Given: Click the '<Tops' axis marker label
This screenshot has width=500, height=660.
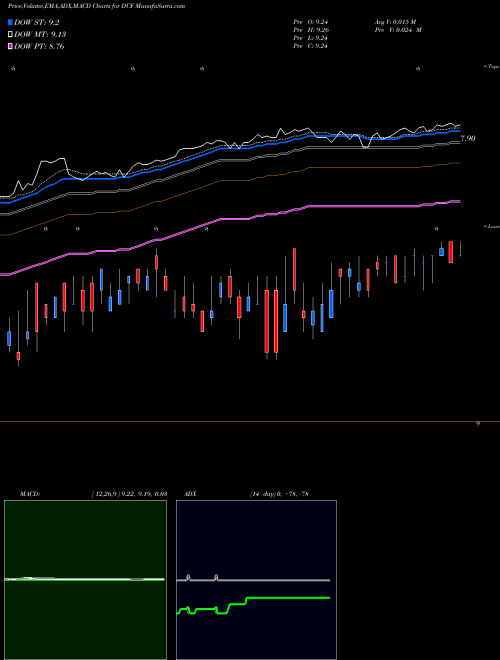Looking at the screenshot, I should coord(492,67).
